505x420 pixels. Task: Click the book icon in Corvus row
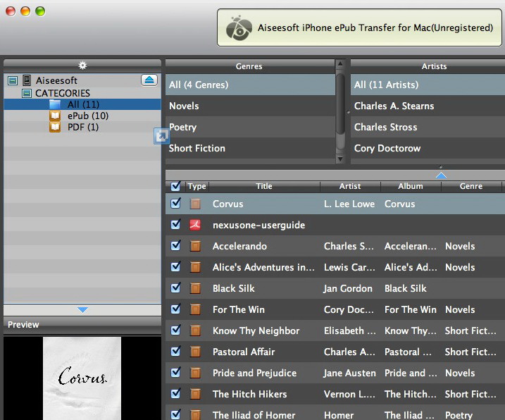[195, 204]
